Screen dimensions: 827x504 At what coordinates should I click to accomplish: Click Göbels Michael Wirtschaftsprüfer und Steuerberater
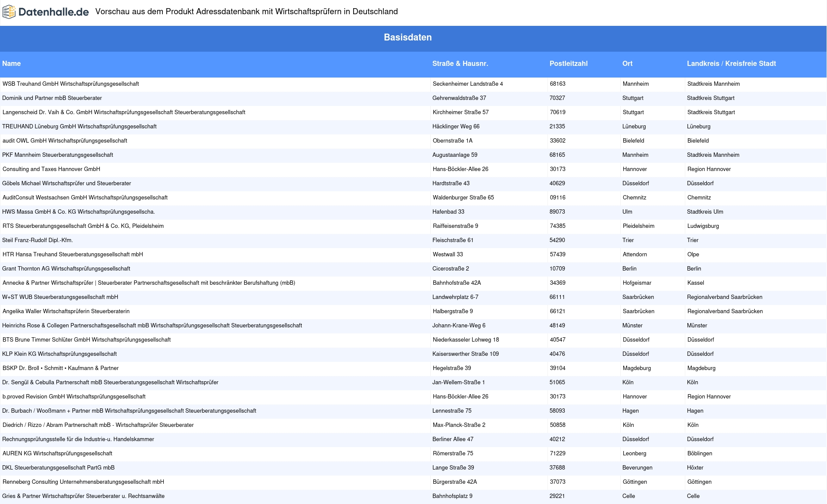coord(67,184)
